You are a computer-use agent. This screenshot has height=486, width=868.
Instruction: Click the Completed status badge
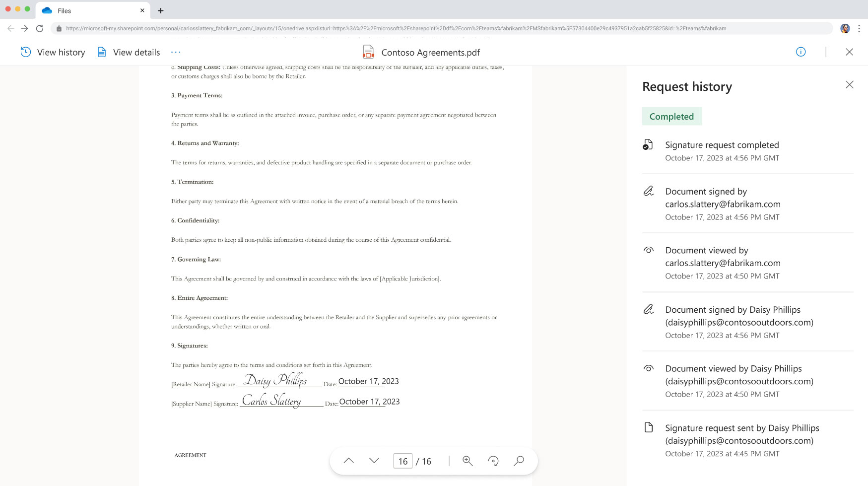672,116
